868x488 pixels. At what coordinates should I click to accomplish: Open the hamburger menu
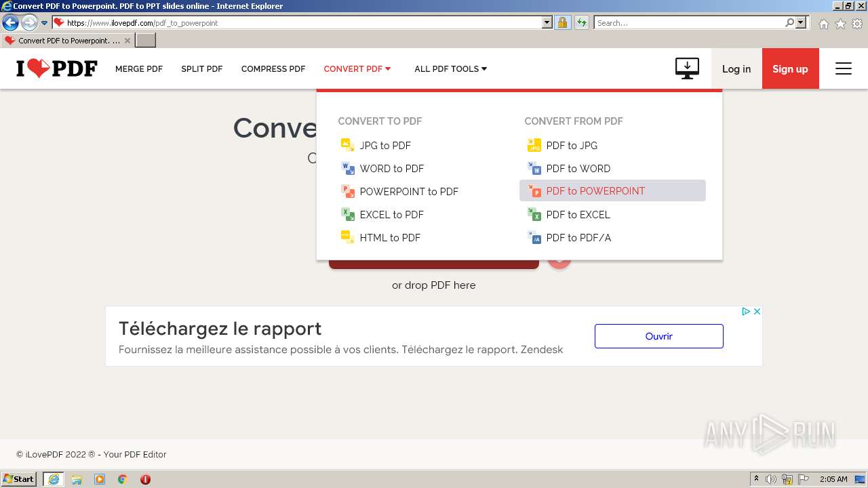[x=844, y=68]
